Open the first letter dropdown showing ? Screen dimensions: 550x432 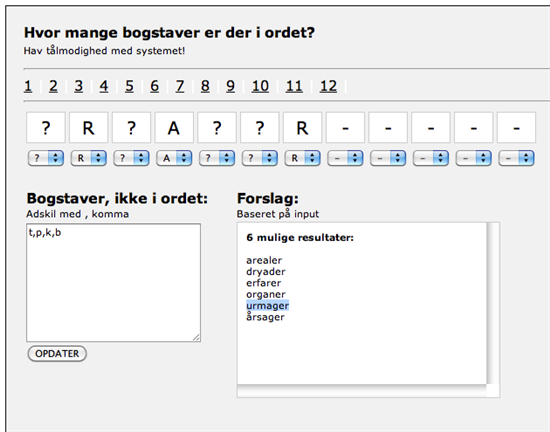[x=46, y=158]
